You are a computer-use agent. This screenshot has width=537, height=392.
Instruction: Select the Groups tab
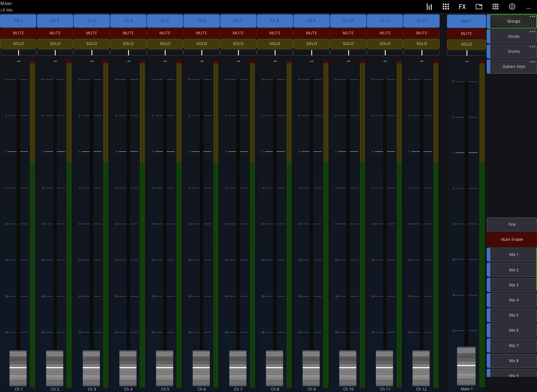click(512, 21)
